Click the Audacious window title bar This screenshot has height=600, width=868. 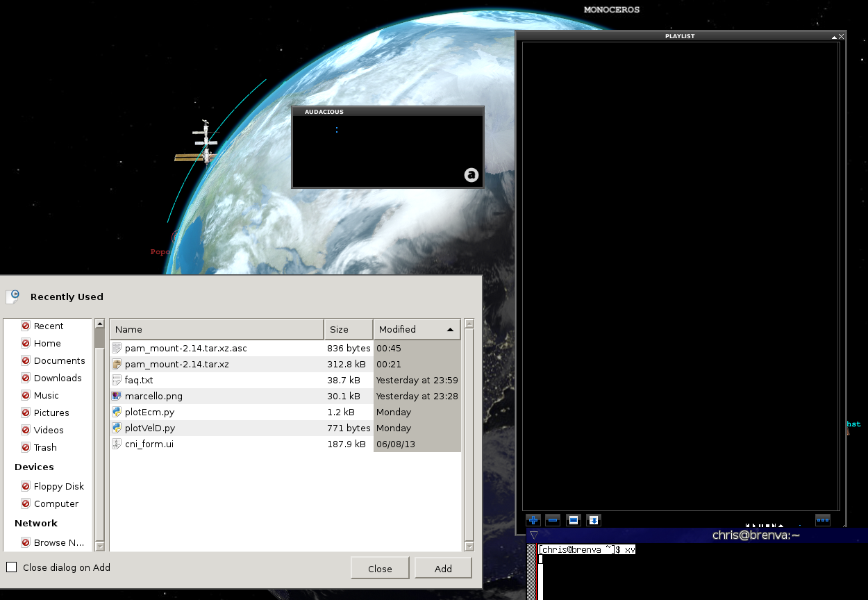coord(387,111)
